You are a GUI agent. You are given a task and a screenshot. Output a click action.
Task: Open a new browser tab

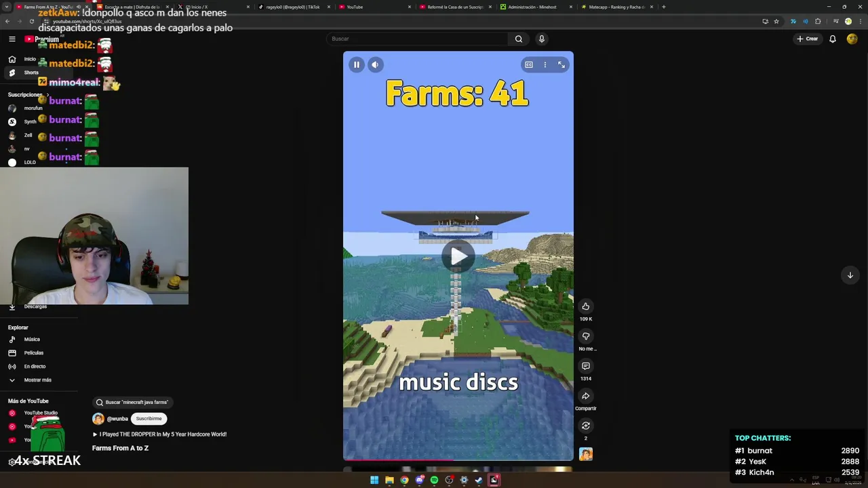point(663,7)
